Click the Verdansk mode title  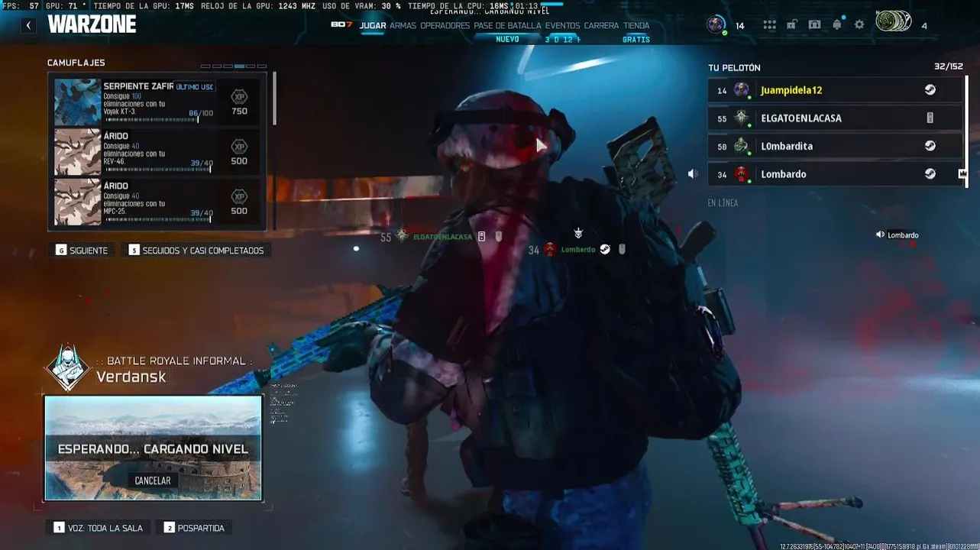[x=131, y=377]
